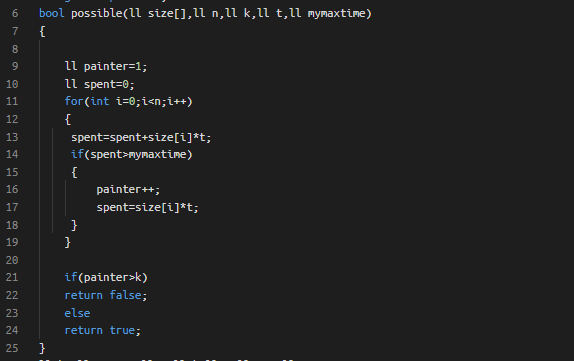The height and width of the screenshot is (361, 574).
Task: Click the painter++ statement
Action: coord(128,190)
